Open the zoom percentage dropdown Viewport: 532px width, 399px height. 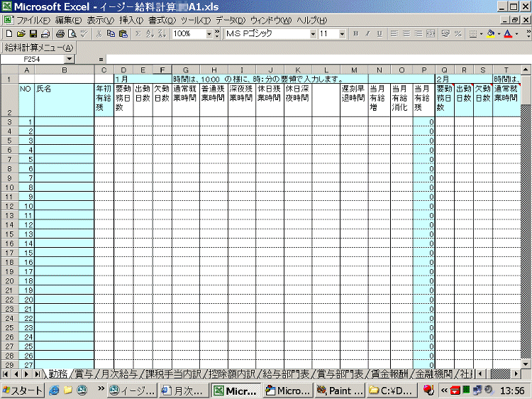(209, 33)
